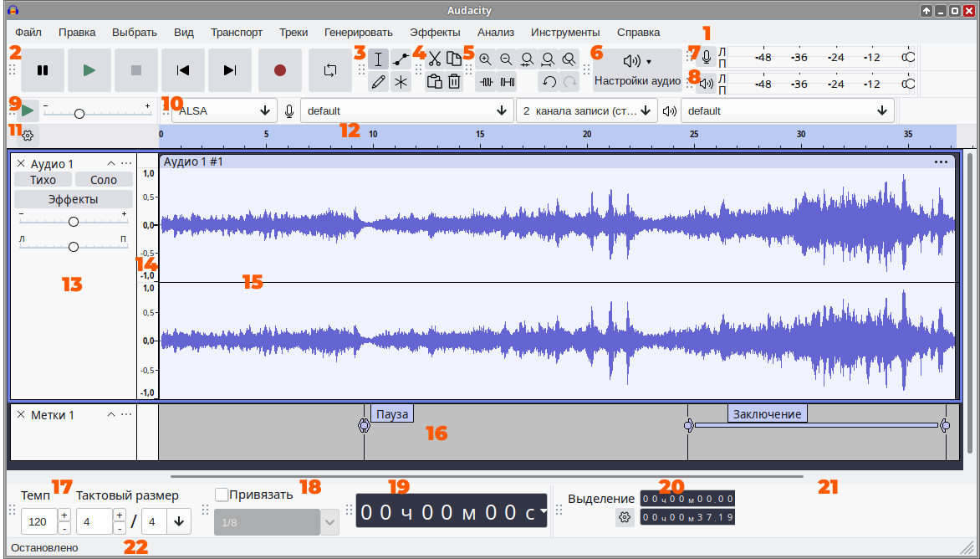Select the Пауза label

392,414
